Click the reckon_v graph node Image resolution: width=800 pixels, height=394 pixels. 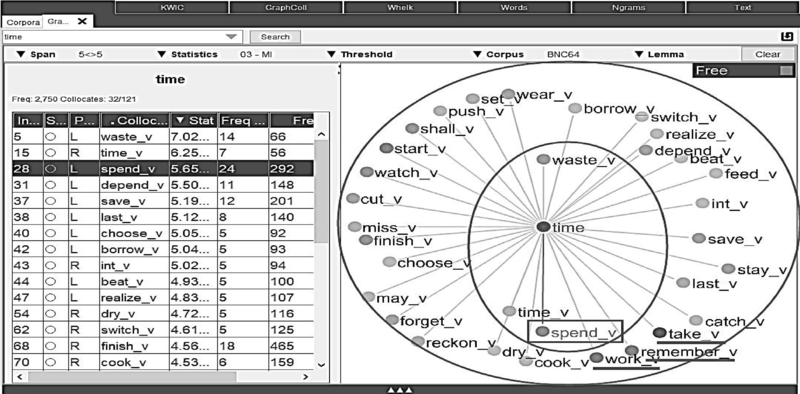pyautogui.click(x=418, y=341)
